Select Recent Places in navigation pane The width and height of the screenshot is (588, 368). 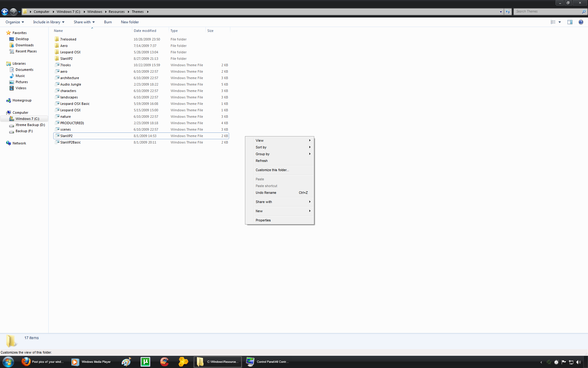tap(26, 51)
